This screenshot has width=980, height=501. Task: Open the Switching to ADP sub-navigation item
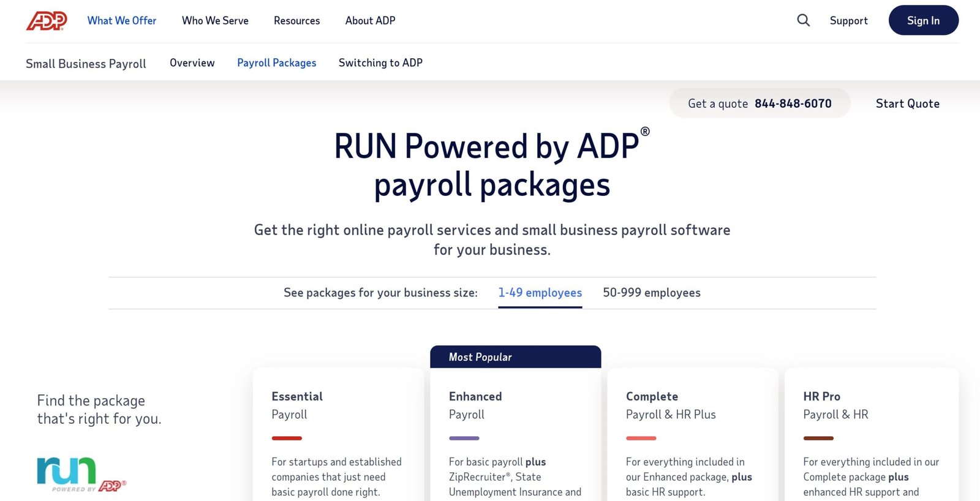(380, 63)
